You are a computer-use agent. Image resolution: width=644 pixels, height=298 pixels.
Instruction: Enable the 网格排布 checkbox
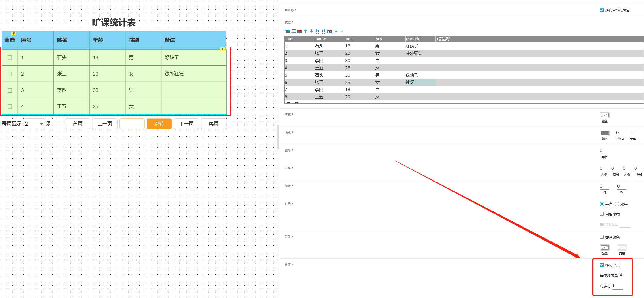(x=602, y=214)
